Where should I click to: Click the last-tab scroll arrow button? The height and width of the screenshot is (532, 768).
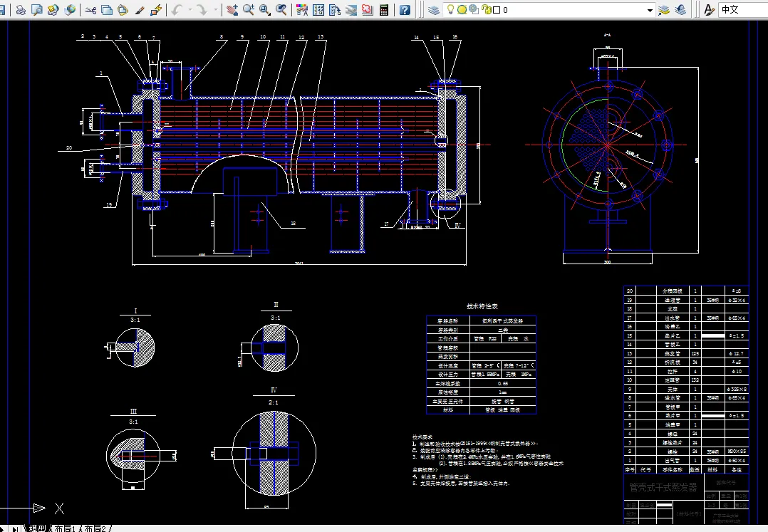[16, 528]
